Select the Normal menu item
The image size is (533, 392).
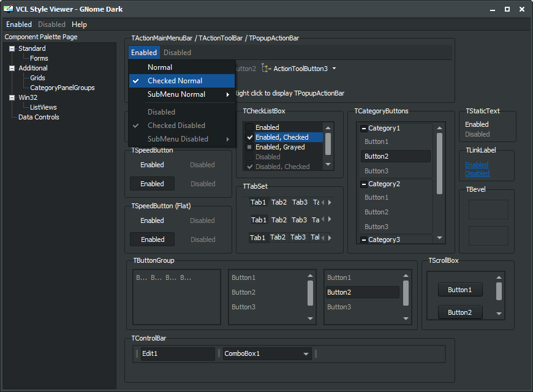click(x=182, y=67)
